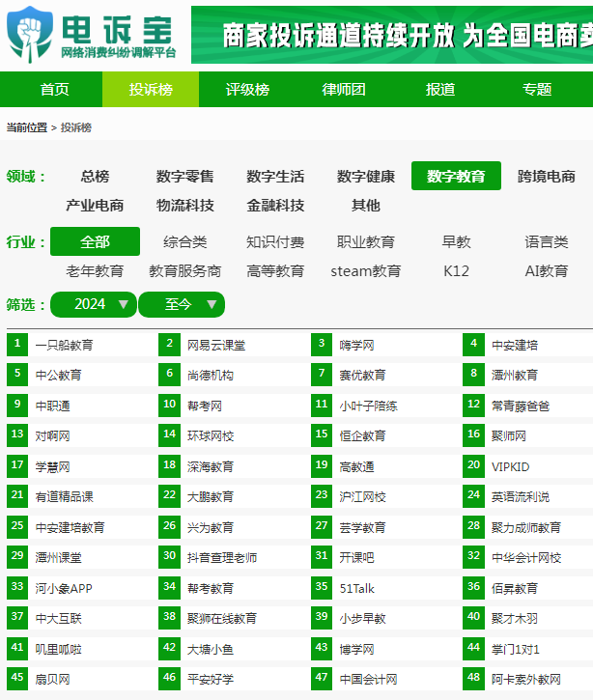The width and height of the screenshot is (593, 700).
Task: Filter by 数字健康 field
Action: click(x=366, y=176)
